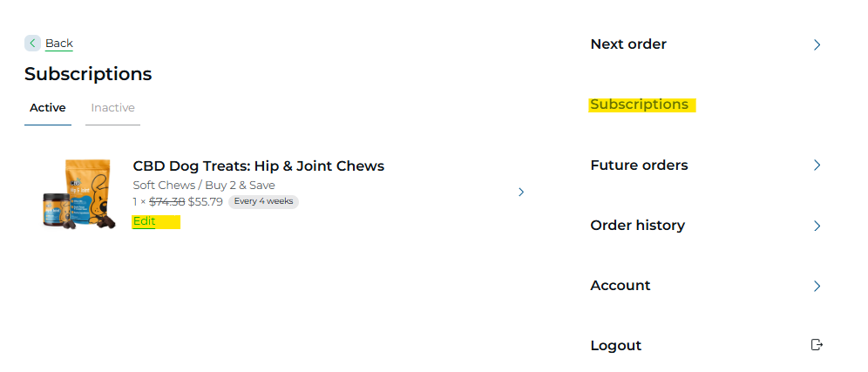The width and height of the screenshot is (868, 372).
Task: Open the Next order menu item
Action: pos(628,44)
